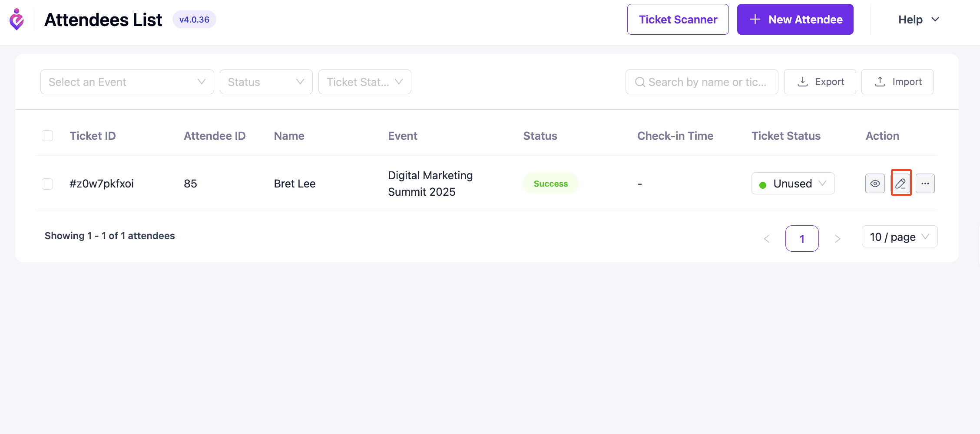Focus the search by name field

[x=702, y=82]
